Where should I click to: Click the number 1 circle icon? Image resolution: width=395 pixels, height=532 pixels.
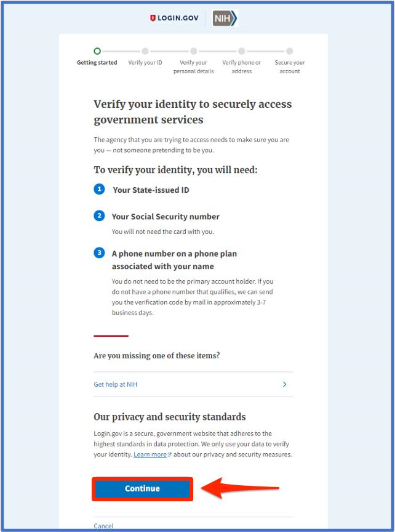pos(99,189)
